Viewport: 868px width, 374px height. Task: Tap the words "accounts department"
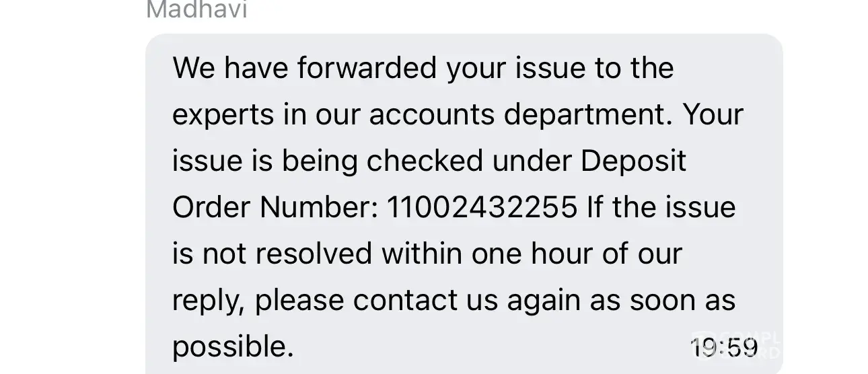pos(520,115)
